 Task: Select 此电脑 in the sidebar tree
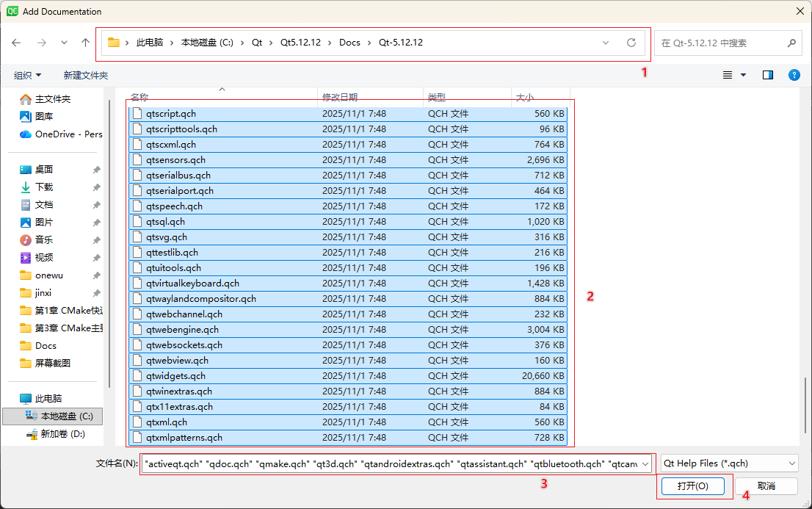click(x=48, y=399)
